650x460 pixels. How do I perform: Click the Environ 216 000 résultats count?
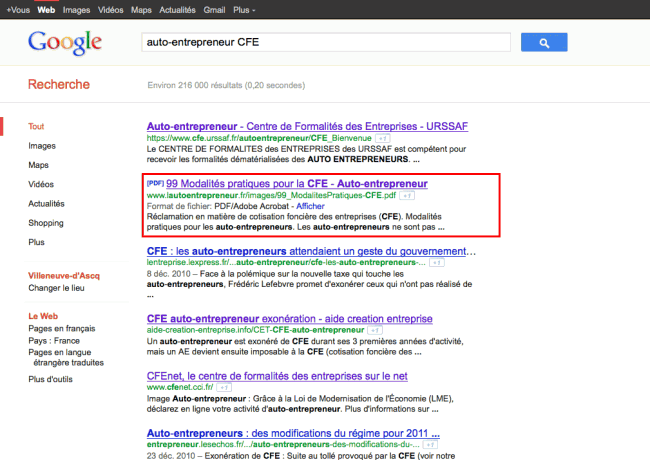click(x=226, y=85)
